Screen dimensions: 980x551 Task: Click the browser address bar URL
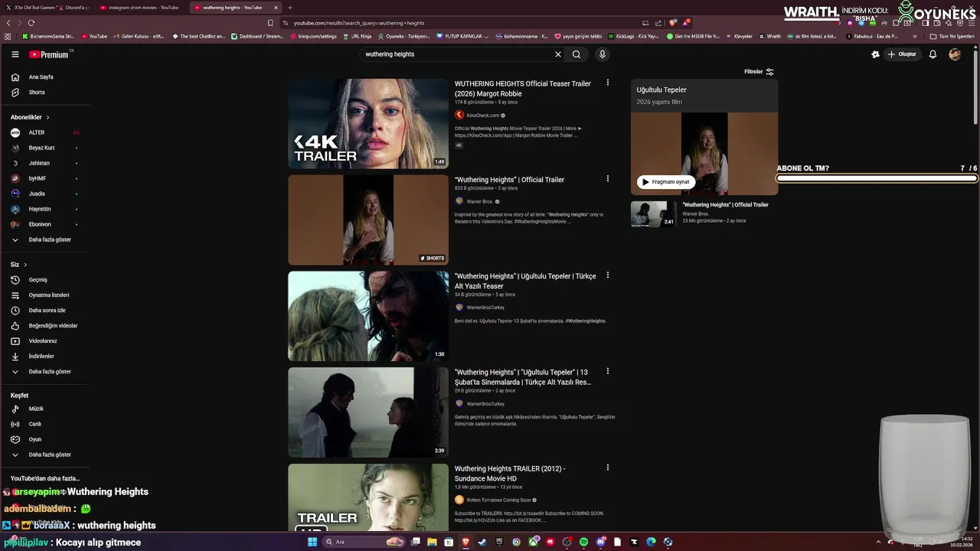(359, 23)
